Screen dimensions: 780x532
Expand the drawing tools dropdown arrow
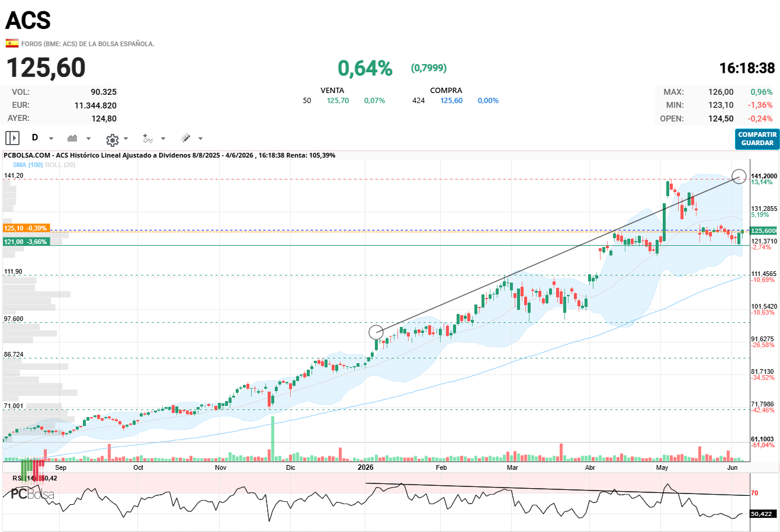tap(200, 139)
